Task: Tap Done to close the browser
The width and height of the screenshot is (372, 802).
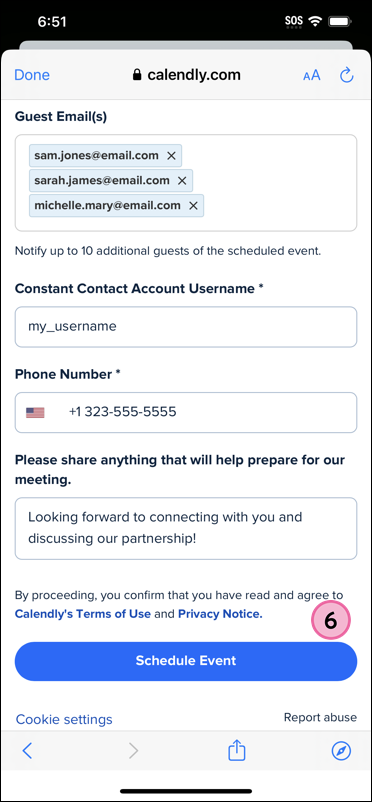Action: click(32, 75)
